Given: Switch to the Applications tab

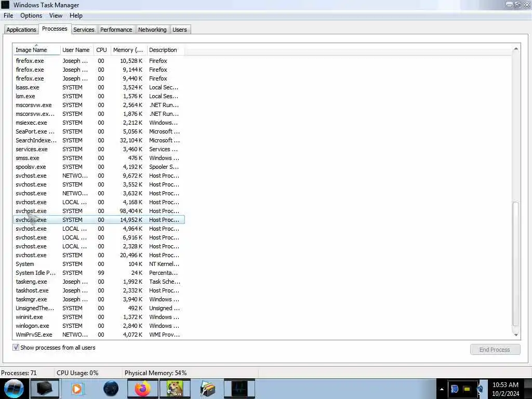Looking at the screenshot, I should (21, 30).
